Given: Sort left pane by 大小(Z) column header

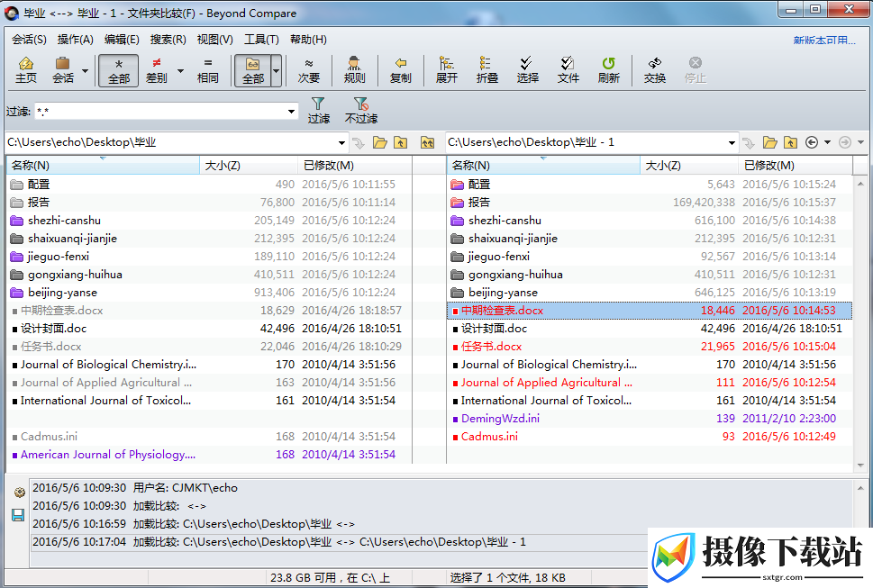Looking at the screenshot, I should (249, 165).
